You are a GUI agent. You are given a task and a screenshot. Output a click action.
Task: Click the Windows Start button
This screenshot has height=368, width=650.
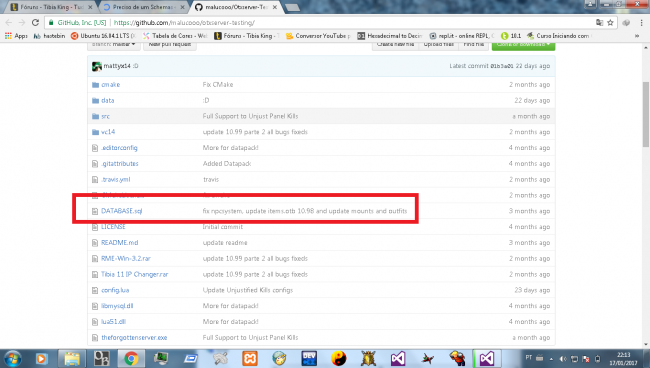(13, 358)
